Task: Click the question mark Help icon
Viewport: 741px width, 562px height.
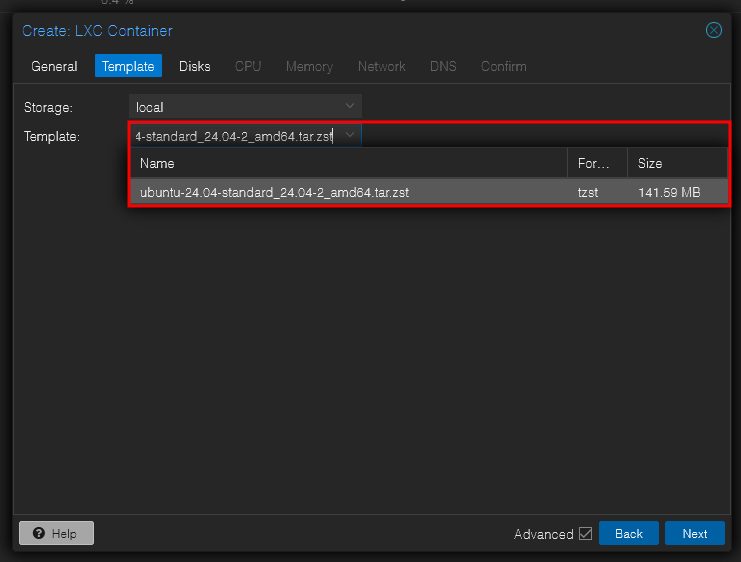Action: point(39,533)
